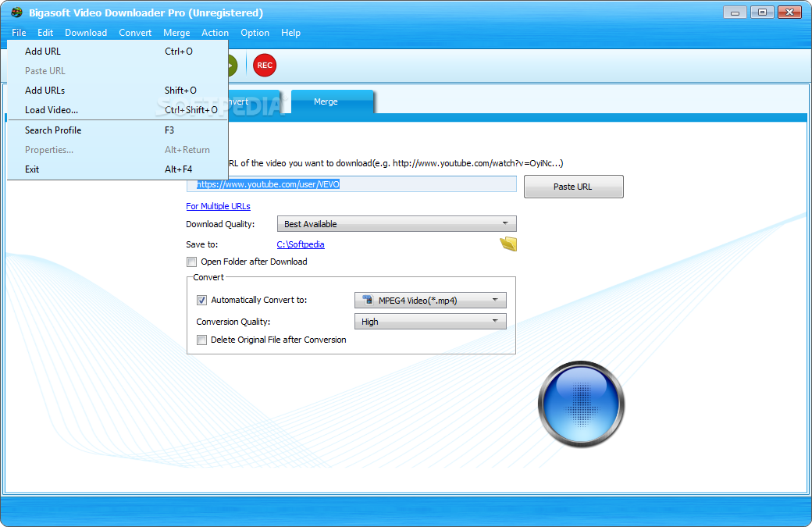Close the Bigasoft Video Downloader window

(x=789, y=12)
